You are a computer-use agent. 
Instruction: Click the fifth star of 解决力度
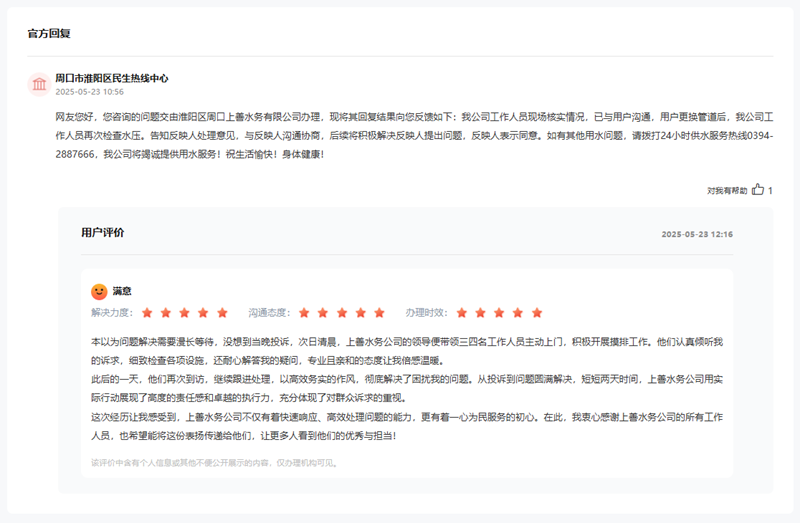pyautogui.click(x=222, y=312)
